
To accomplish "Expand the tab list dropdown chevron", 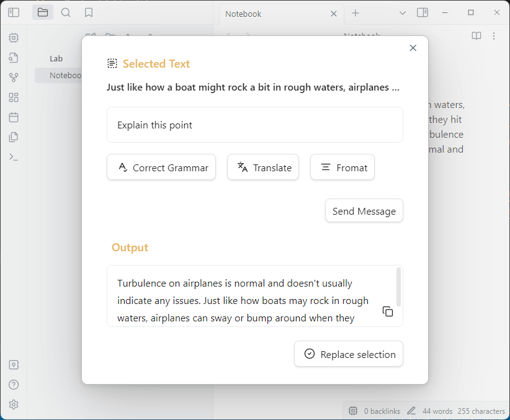I will pos(403,13).
